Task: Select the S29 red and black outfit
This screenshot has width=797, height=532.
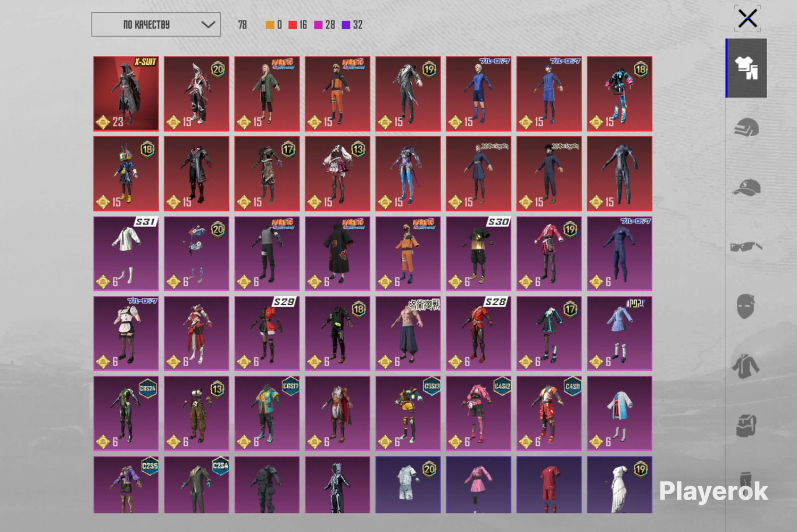Action: click(267, 333)
